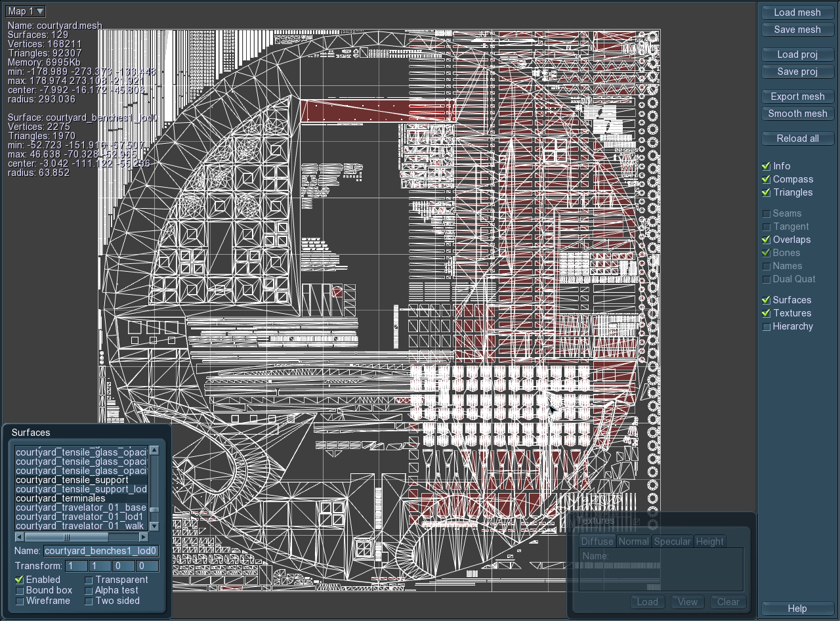Open Help from the bottom right

point(797,609)
